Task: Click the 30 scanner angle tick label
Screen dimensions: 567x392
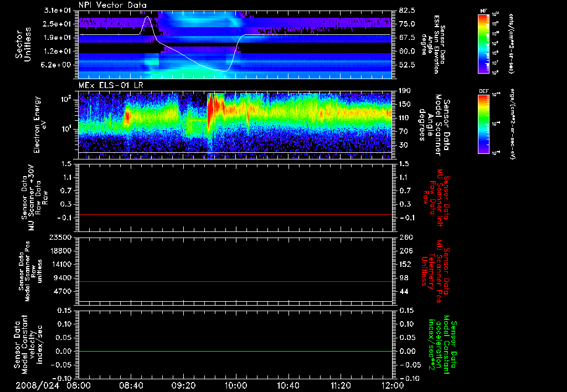Action: point(403,146)
